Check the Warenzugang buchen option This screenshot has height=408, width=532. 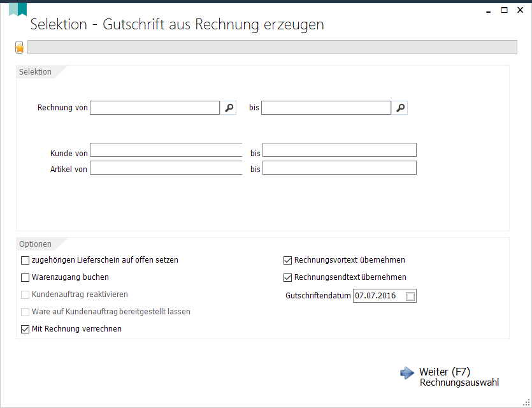pyautogui.click(x=25, y=278)
